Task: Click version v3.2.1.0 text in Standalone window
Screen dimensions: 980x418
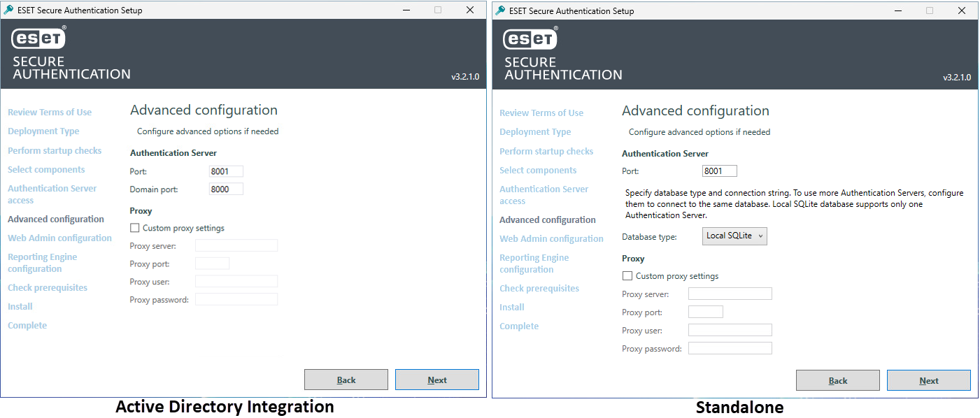Action: [957, 78]
